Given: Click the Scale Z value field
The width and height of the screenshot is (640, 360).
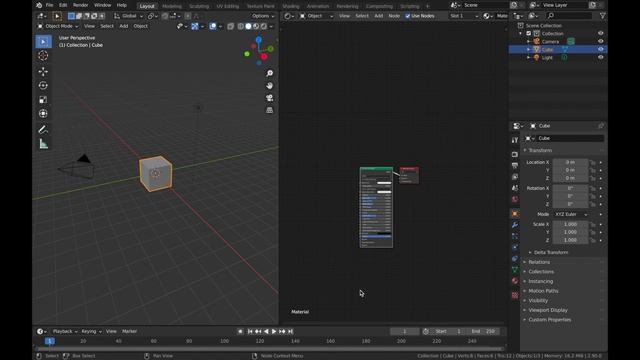Looking at the screenshot, I should tap(570, 240).
